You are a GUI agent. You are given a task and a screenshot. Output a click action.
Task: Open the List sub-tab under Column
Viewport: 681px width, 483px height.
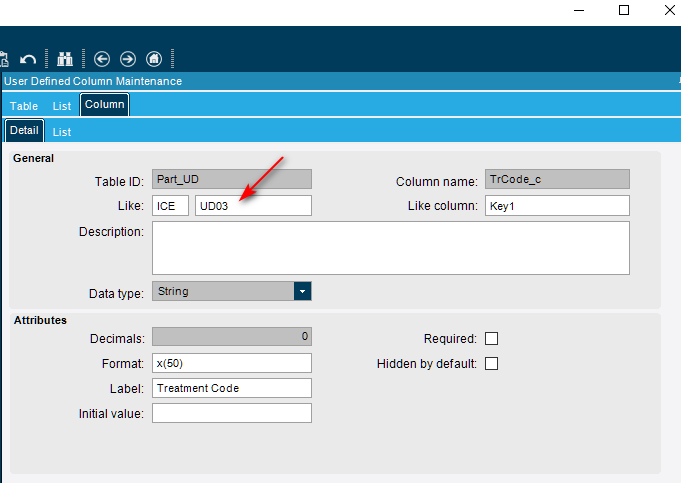coord(62,132)
